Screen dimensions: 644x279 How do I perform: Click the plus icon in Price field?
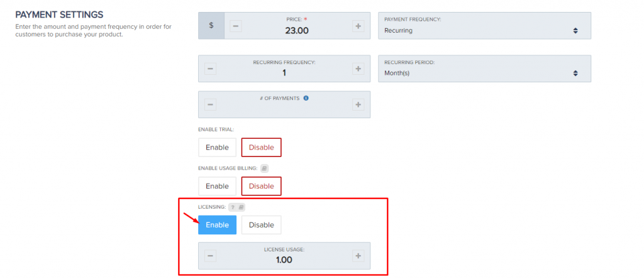pos(358,26)
